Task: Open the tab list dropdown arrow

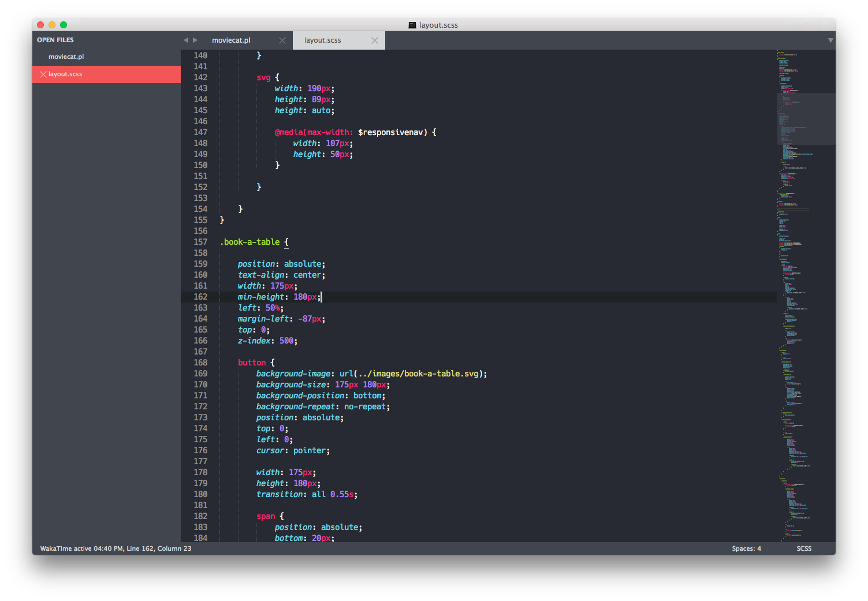Action: 830,40
